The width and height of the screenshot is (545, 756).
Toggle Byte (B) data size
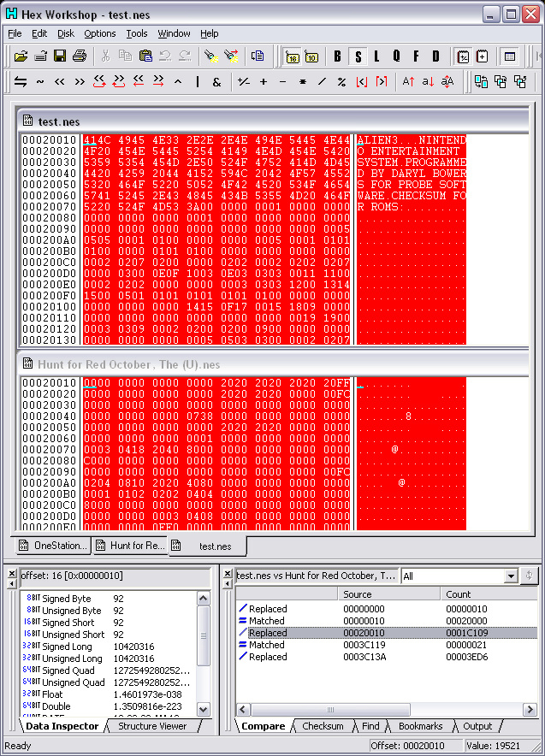click(338, 57)
